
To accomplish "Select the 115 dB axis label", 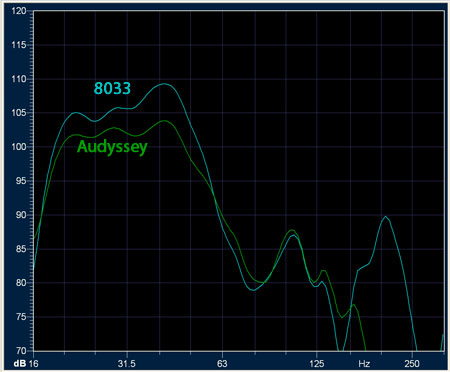I will pyautogui.click(x=19, y=45).
